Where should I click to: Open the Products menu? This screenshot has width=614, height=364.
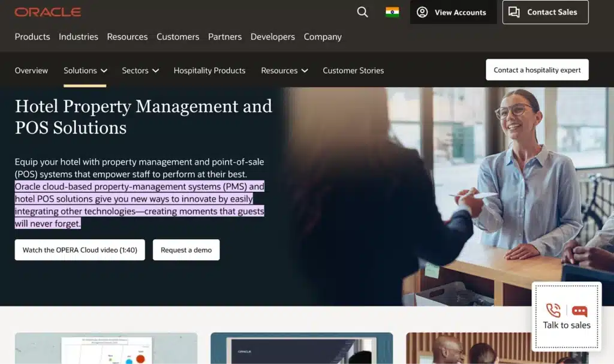pos(32,37)
